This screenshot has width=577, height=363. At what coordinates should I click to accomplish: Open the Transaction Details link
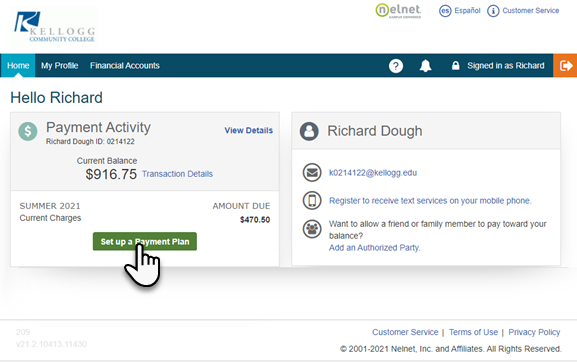pos(177,174)
